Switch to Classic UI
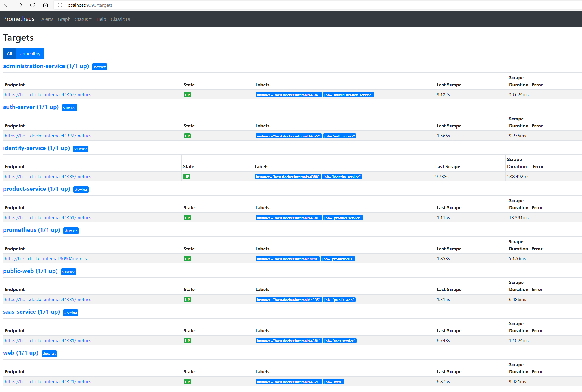 [x=120, y=19]
